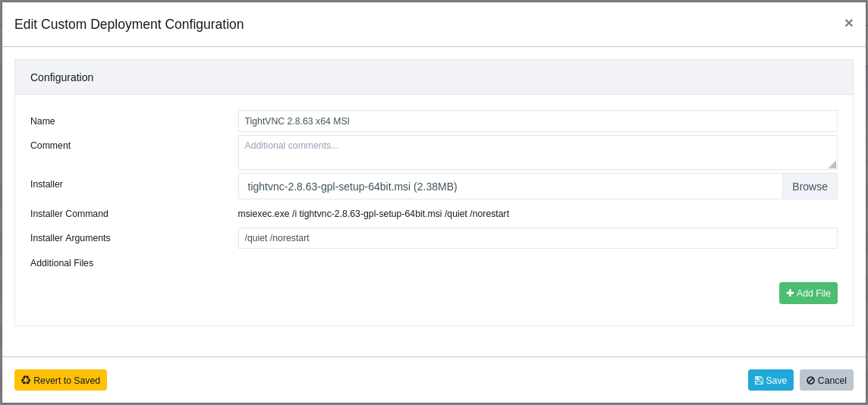Click the comment box resize grip icon

pos(832,165)
